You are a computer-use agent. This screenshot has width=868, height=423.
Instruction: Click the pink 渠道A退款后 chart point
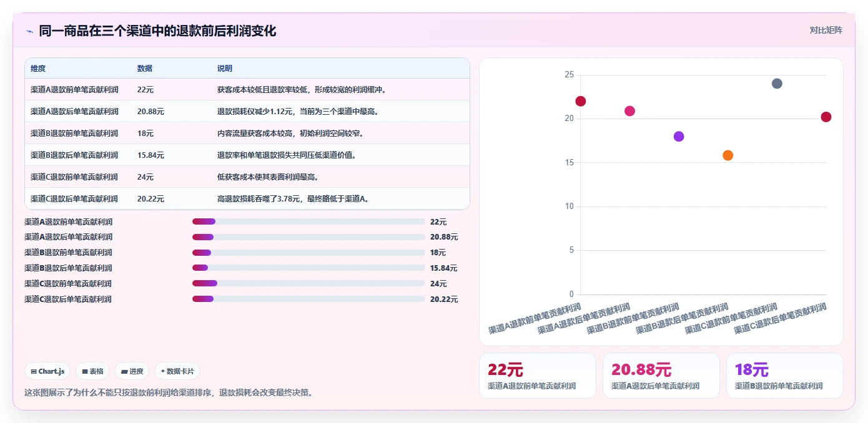(629, 111)
